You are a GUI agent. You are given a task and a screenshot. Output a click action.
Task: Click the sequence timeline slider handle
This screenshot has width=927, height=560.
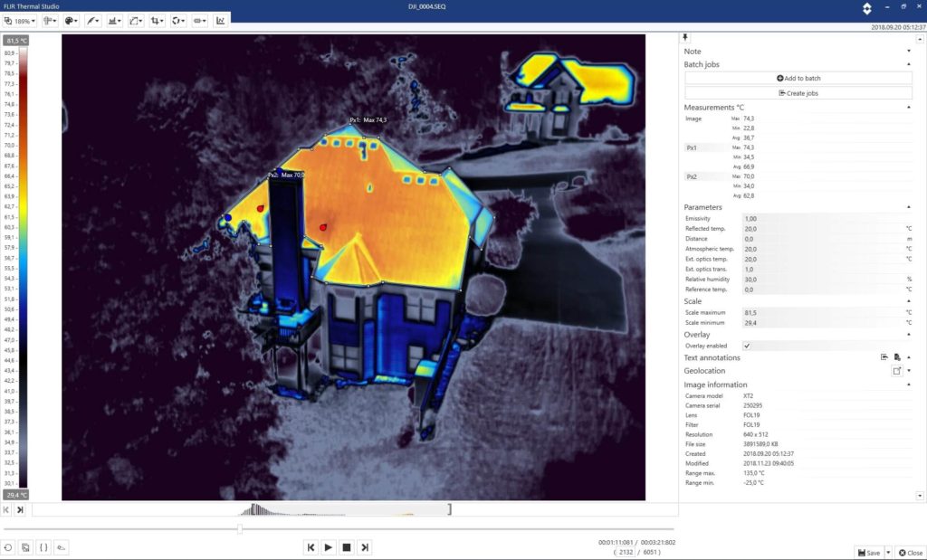(239, 529)
